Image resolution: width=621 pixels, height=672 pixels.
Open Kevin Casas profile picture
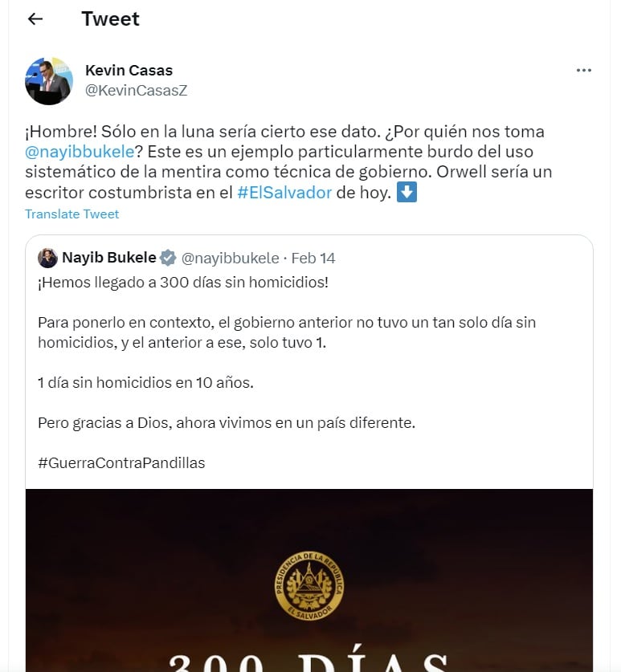49,81
